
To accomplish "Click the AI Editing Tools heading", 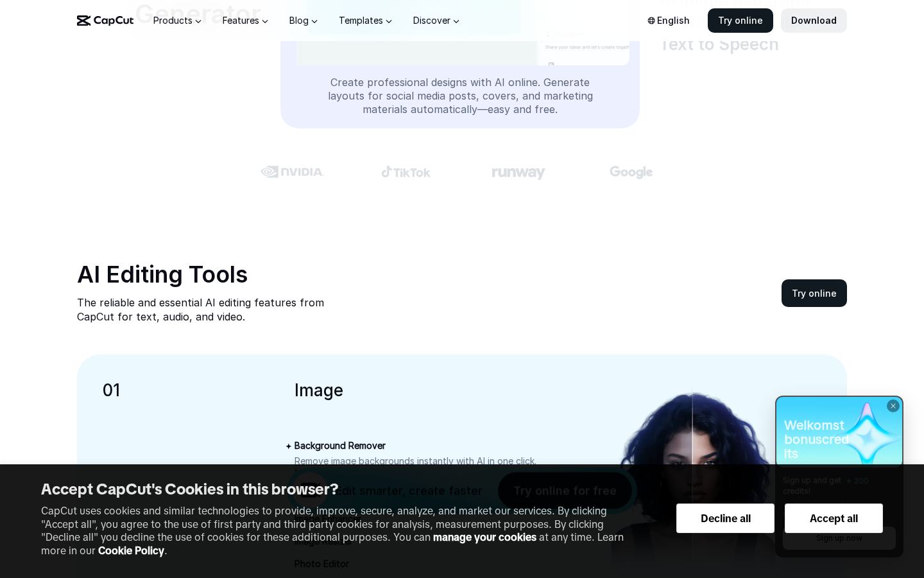I will 162,274.
